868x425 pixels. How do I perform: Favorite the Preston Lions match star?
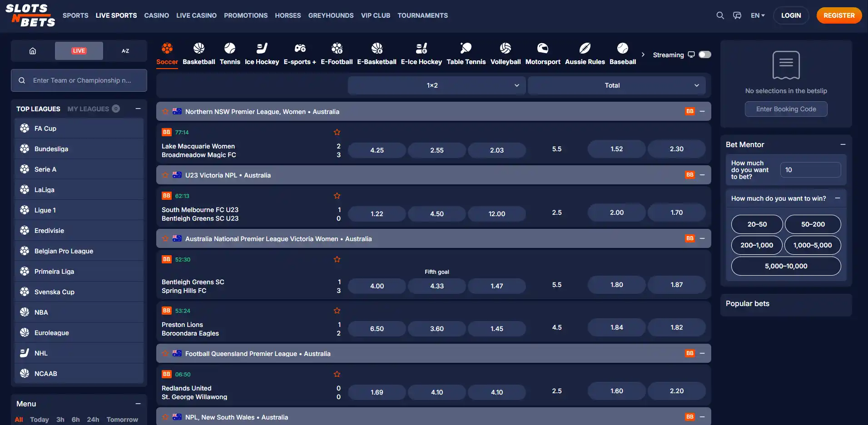click(x=337, y=311)
